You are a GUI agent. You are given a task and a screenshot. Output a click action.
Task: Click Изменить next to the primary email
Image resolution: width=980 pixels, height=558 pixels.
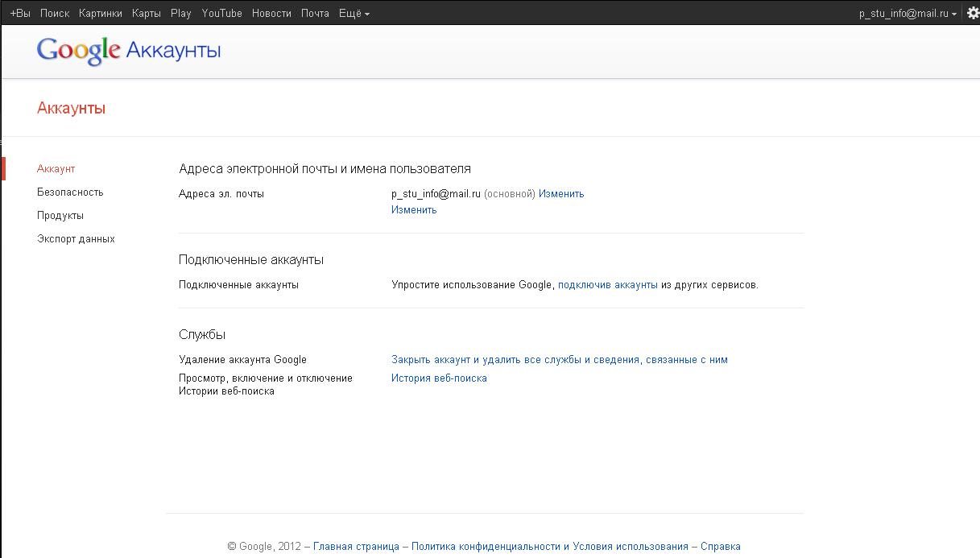pos(561,194)
